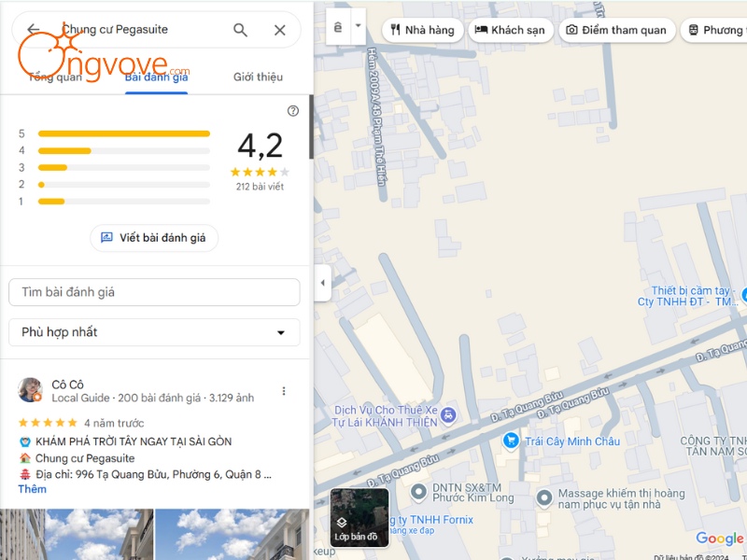This screenshot has height=560, width=747.
Task: Click the 4,2 rating stars row
Action: click(260, 172)
